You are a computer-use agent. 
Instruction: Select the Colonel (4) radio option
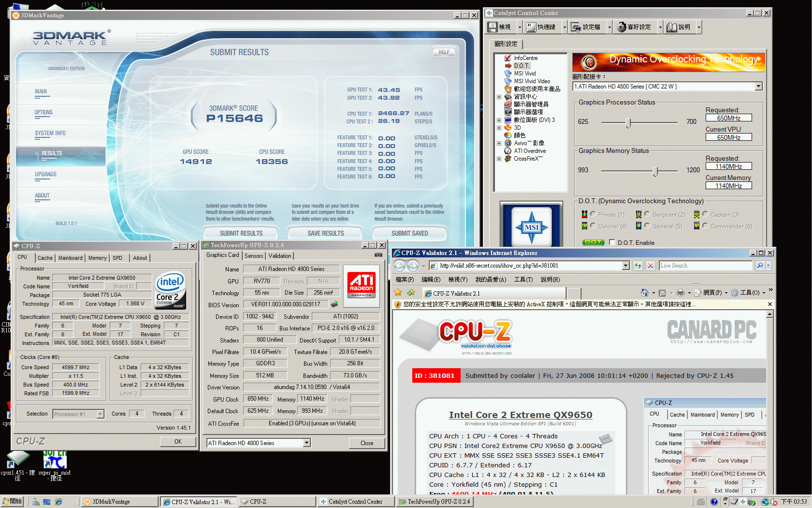tap(593, 225)
